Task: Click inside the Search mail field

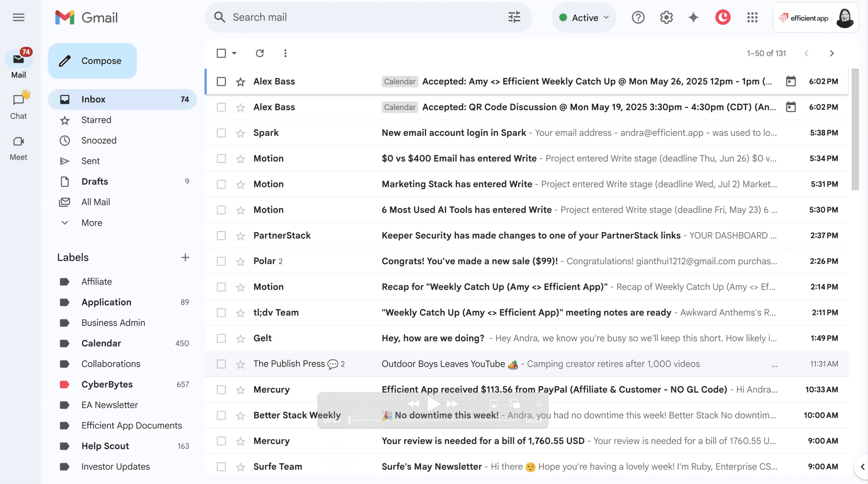Action: (x=337, y=17)
